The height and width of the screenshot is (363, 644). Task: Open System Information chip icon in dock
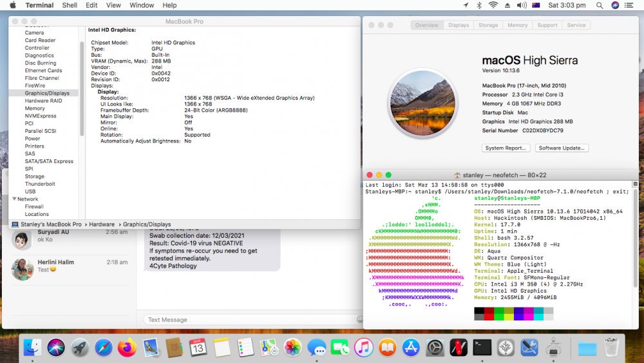coord(553,348)
